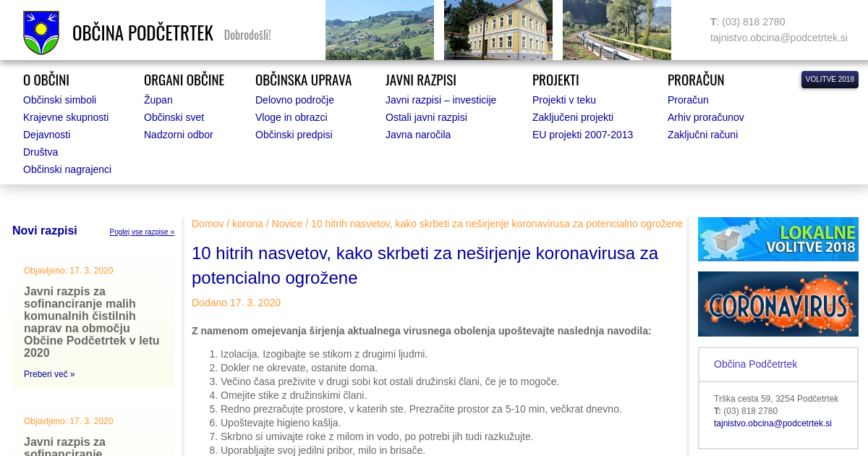Open Novice breadcrumb link
This screenshot has height=456, width=868.
click(287, 224)
